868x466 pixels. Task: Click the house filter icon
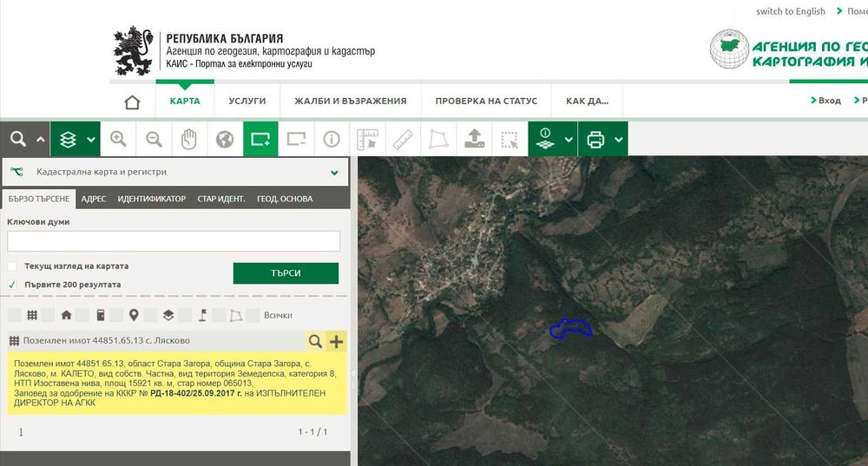(67, 316)
